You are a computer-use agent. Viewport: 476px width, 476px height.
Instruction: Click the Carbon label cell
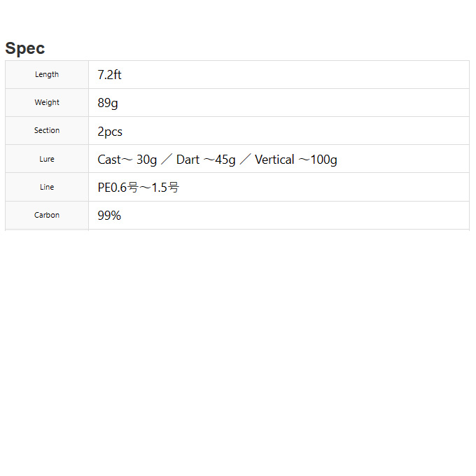pyautogui.click(x=47, y=215)
